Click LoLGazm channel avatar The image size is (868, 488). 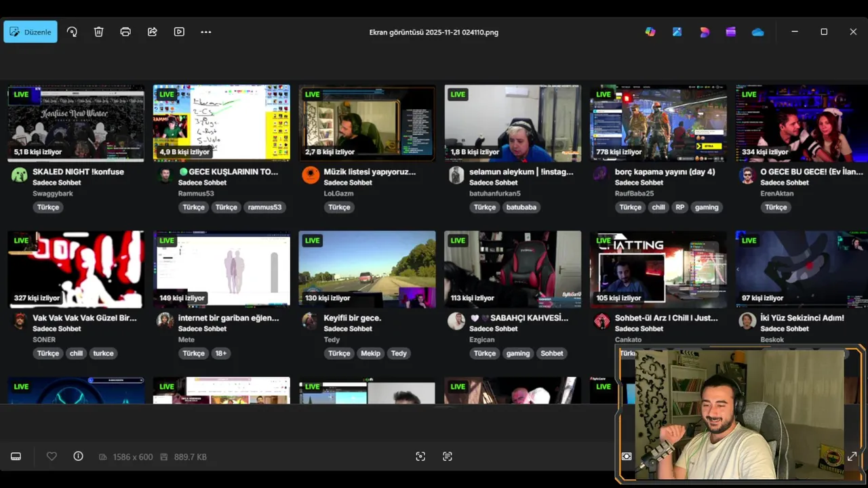point(311,175)
